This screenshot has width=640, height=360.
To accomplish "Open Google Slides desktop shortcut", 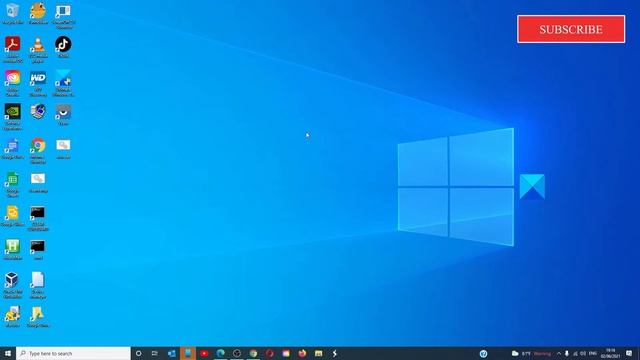I will click(13, 216).
